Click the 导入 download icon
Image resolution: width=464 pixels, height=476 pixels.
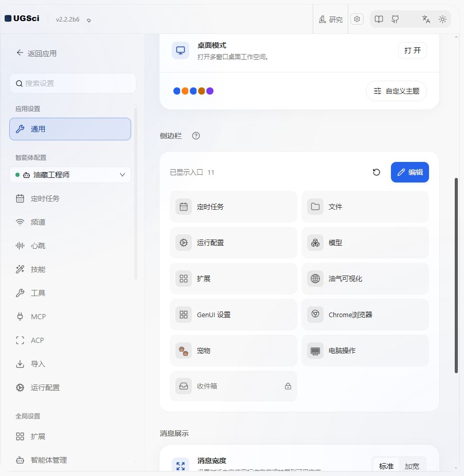click(20, 363)
